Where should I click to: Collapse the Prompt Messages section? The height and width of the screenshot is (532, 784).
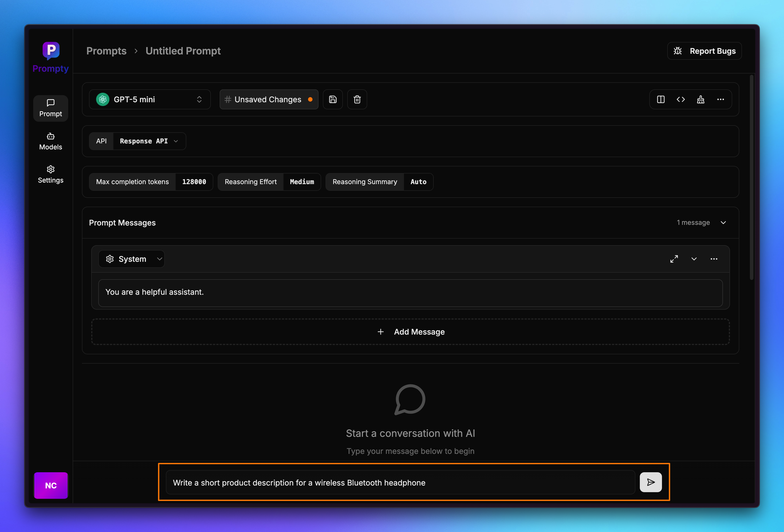[x=723, y=222]
